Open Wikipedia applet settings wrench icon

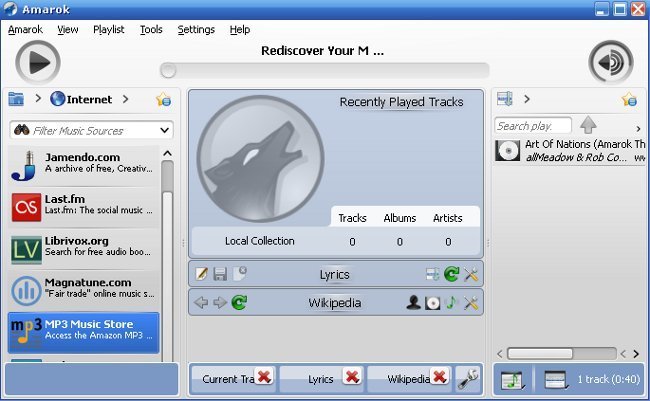[471, 303]
